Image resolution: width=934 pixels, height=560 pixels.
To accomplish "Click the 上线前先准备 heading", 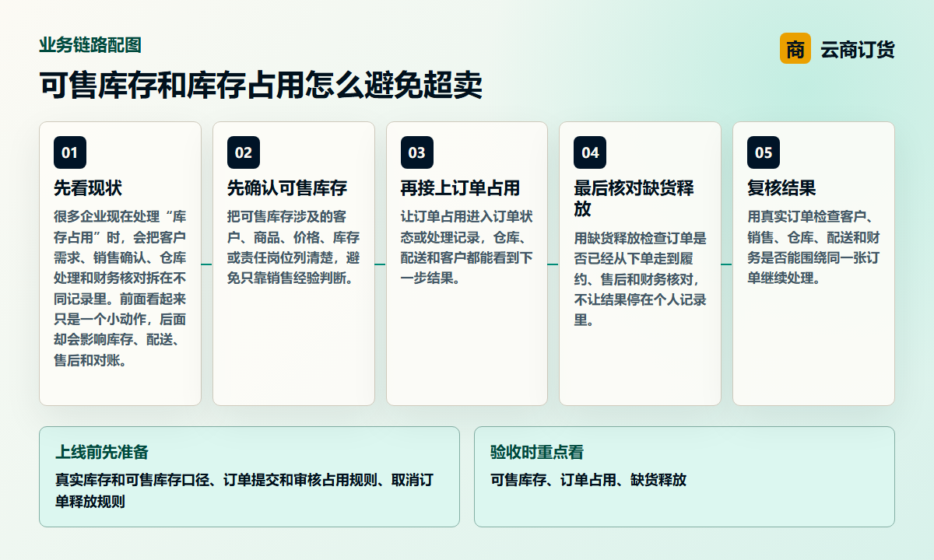I will coord(102,452).
